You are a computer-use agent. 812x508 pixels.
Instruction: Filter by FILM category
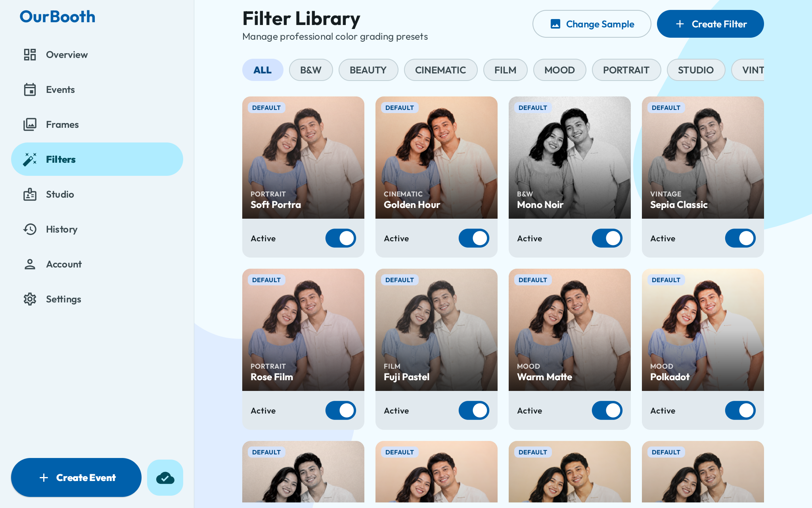(505, 70)
